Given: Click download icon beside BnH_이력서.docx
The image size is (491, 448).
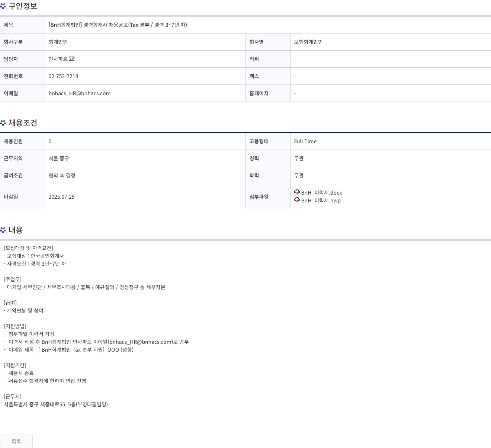Looking at the screenshot, I should point(297,192).
